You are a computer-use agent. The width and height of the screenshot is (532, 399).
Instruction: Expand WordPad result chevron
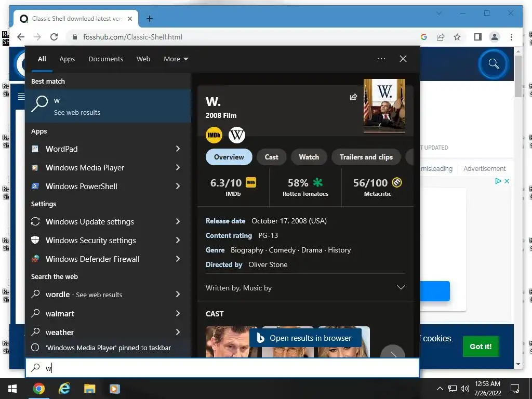coord(178,149)
